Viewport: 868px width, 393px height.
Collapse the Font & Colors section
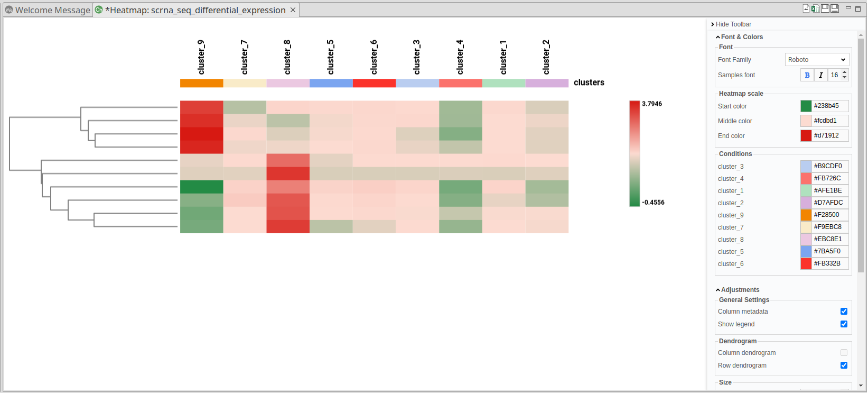739,37
